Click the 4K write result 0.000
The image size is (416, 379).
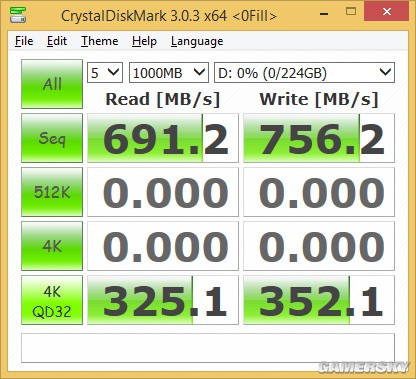tap(319, 246)
